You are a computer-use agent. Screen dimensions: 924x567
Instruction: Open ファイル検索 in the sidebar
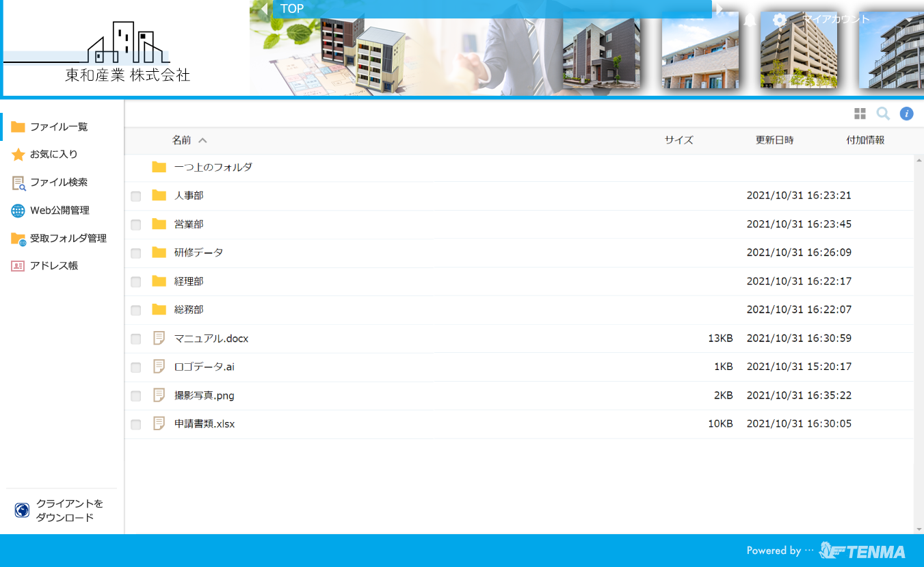58,183
